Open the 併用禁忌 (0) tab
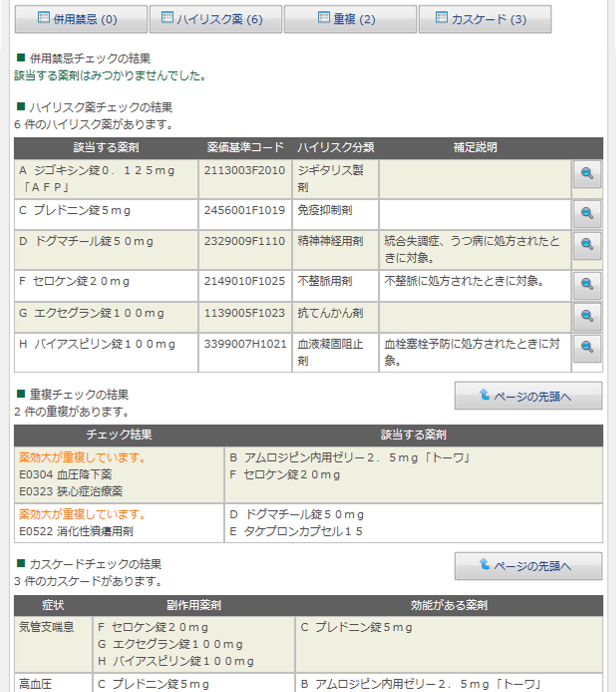 click(81, 19)
